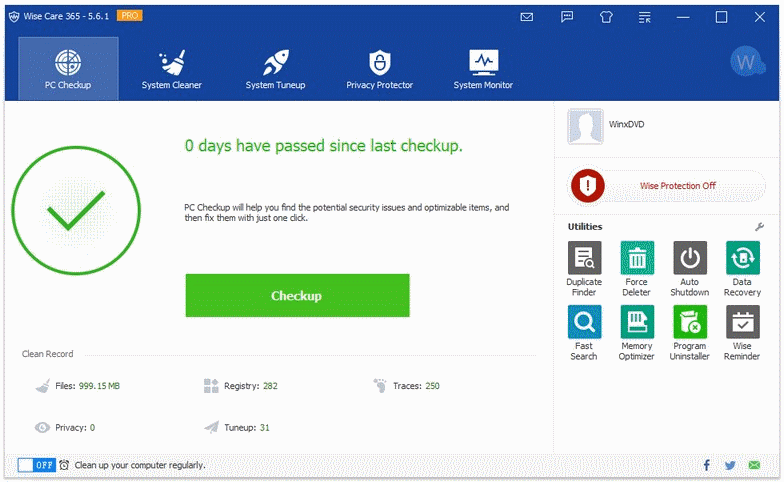Open the Force Deleter utility
Image resolution: width=784 pixels, height=482 pixels.
[636, 269]
